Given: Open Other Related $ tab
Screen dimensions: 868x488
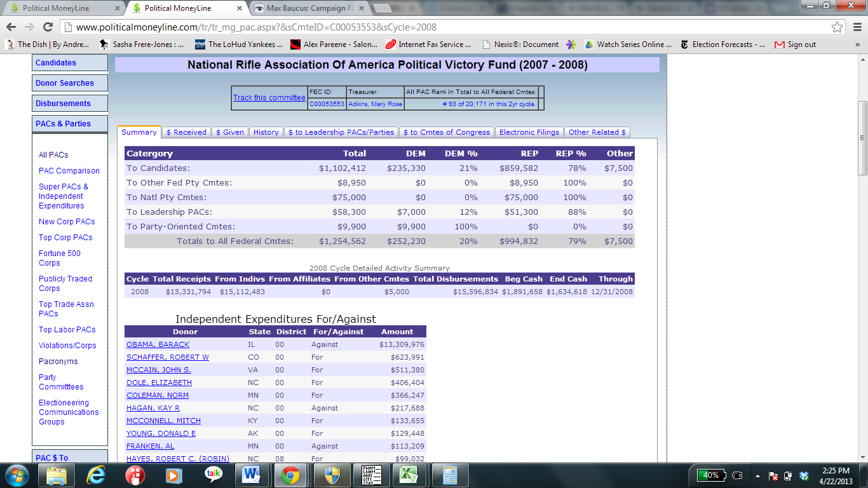Looking at the screenshot, I should click(x=597, y=132).
